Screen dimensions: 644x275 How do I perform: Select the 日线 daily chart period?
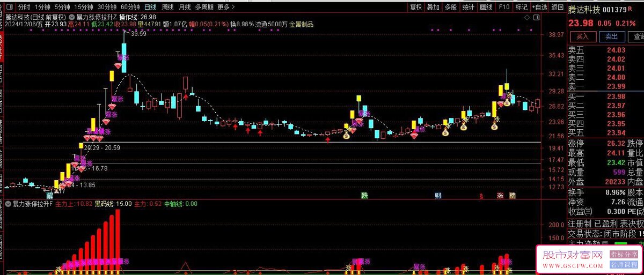point(151,7)
